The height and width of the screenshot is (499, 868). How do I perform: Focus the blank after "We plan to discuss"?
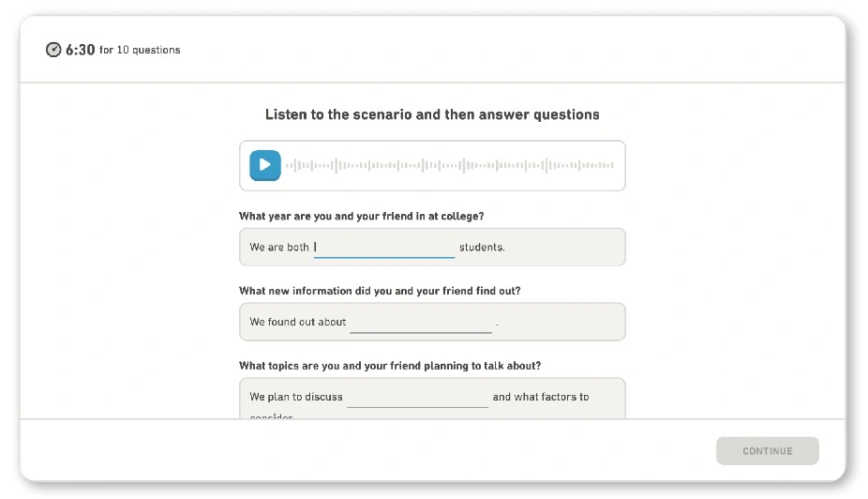[417, 398]
